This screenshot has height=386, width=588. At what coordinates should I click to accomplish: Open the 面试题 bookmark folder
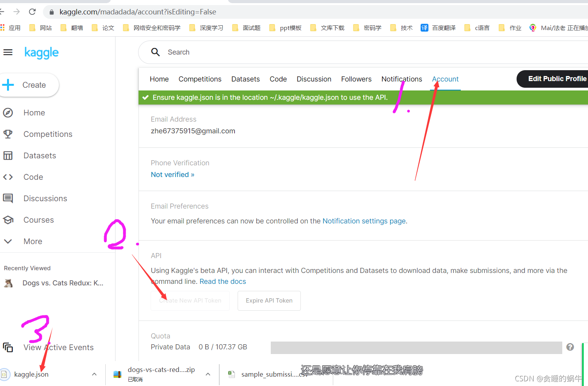pos(246,28)
